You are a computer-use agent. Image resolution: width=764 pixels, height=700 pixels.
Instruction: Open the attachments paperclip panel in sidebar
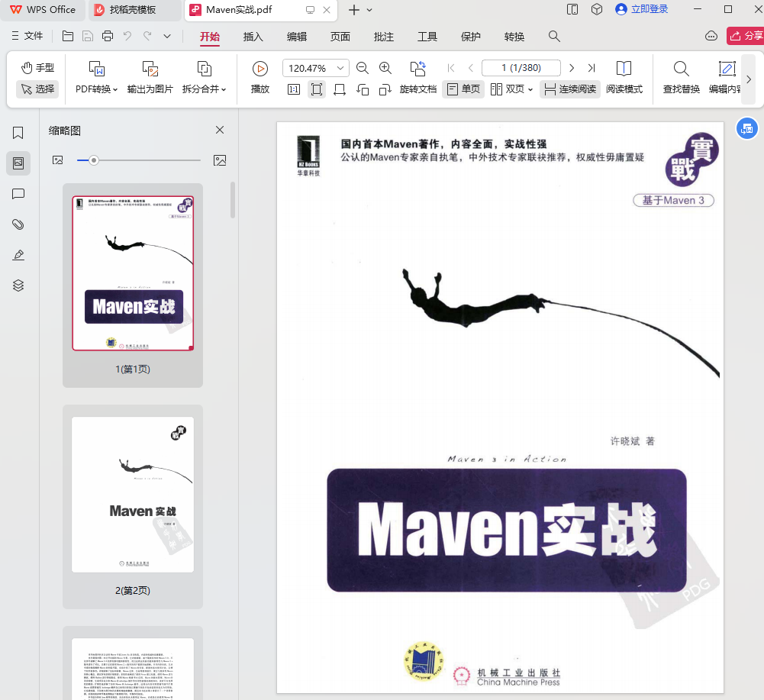tap(18, 224)
